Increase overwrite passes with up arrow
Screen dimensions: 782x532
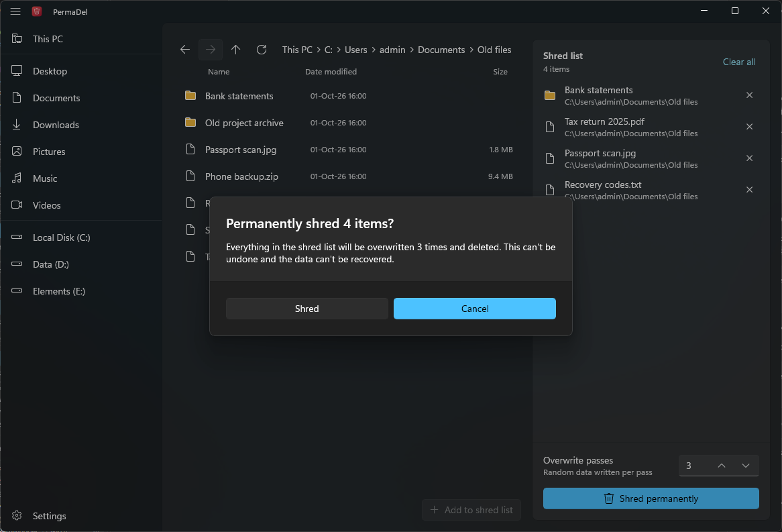tap(721, 466)
